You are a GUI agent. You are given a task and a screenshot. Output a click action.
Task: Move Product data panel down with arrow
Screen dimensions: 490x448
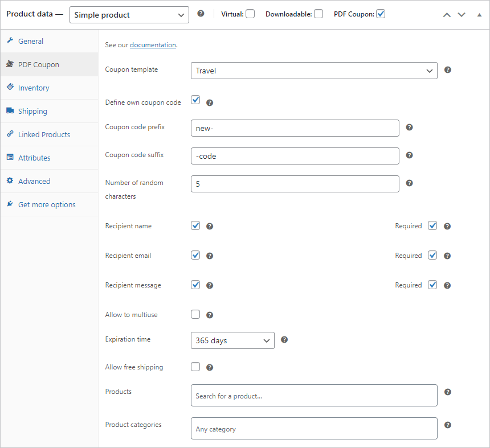coord(462,15)
